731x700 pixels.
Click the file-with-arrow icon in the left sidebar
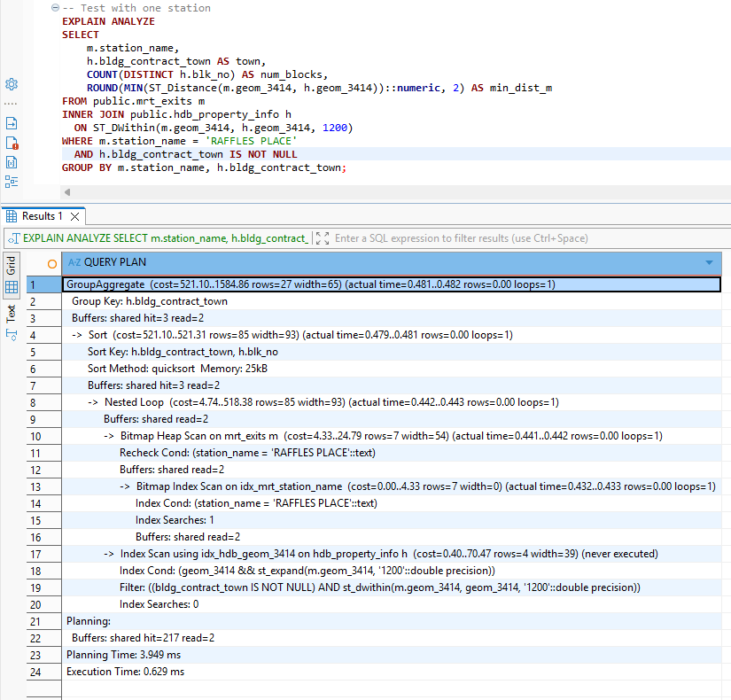(x=11, y=123)
